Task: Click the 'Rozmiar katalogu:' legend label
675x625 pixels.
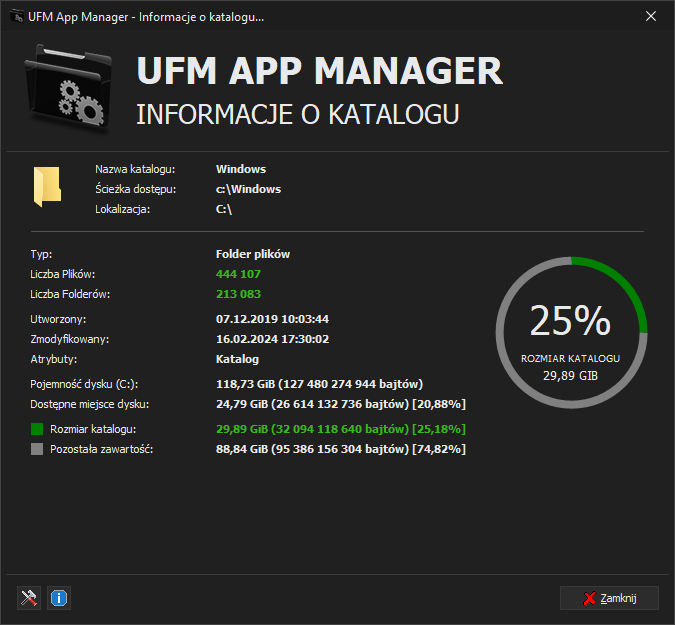Action: click(x=93, y=429)
